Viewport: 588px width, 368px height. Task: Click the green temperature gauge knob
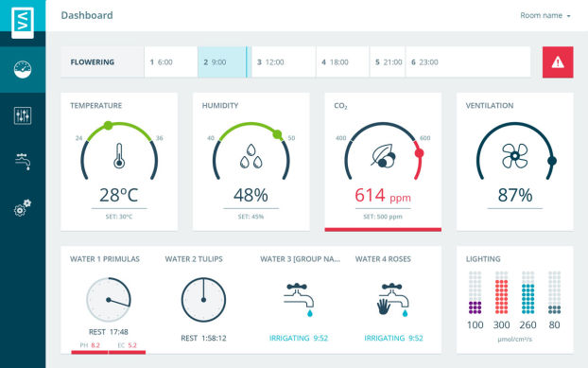click(108, 126)
